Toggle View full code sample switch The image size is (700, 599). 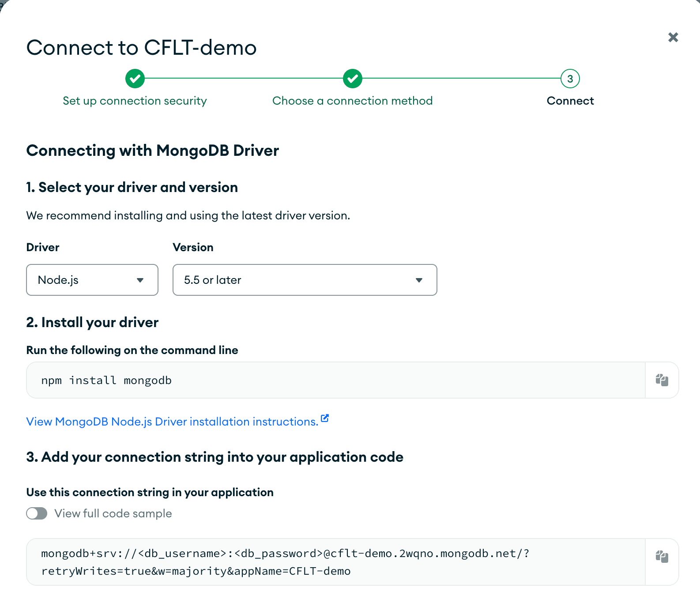tap(37, 513)
